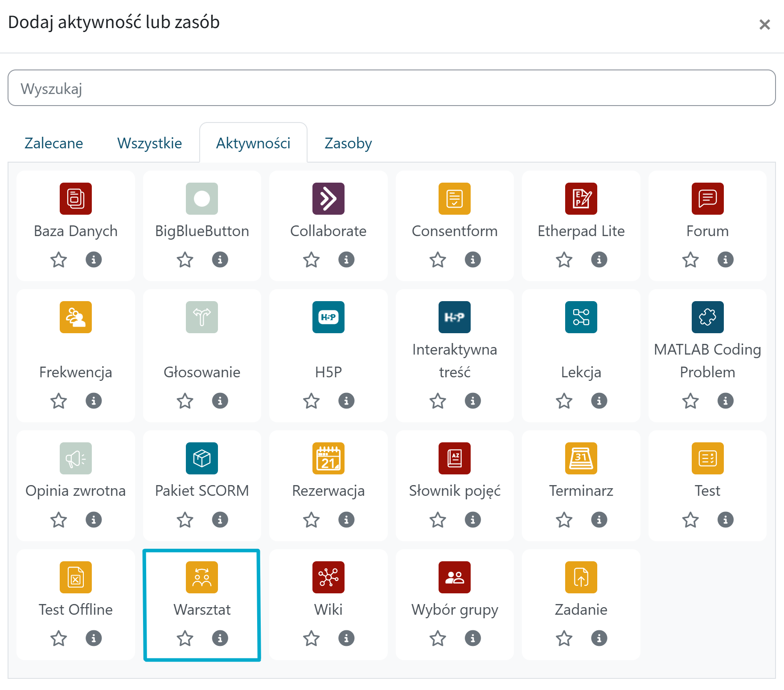Click the Wyszukaj search field
Viewport: 784px width, 690px height.
point(391,88)
